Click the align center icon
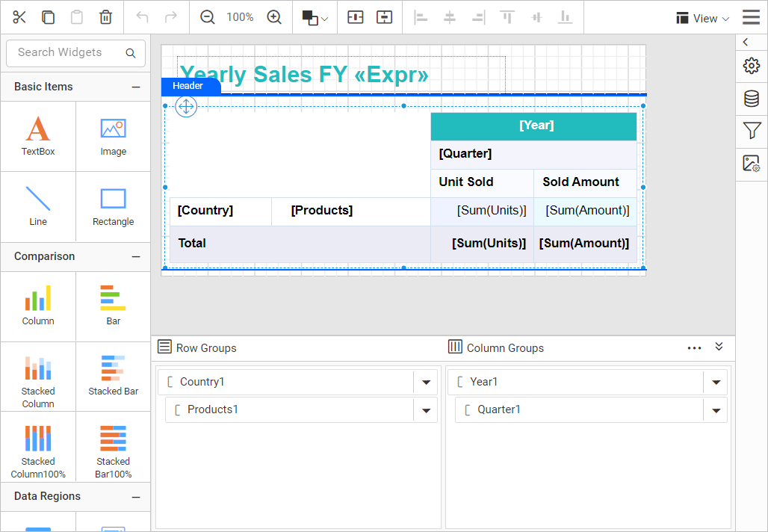Image resolution: width=768 pixels, height=532 pixels. pos(449,18)
